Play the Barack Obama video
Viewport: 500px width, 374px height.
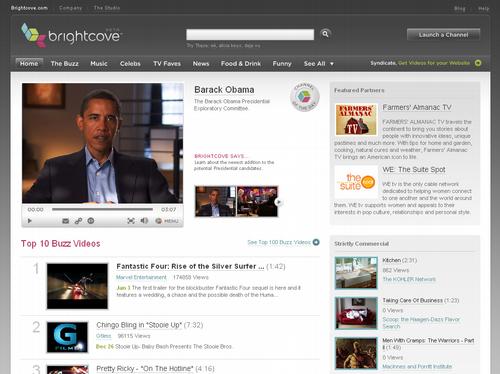pyautogui.click(x=30, y=221)
